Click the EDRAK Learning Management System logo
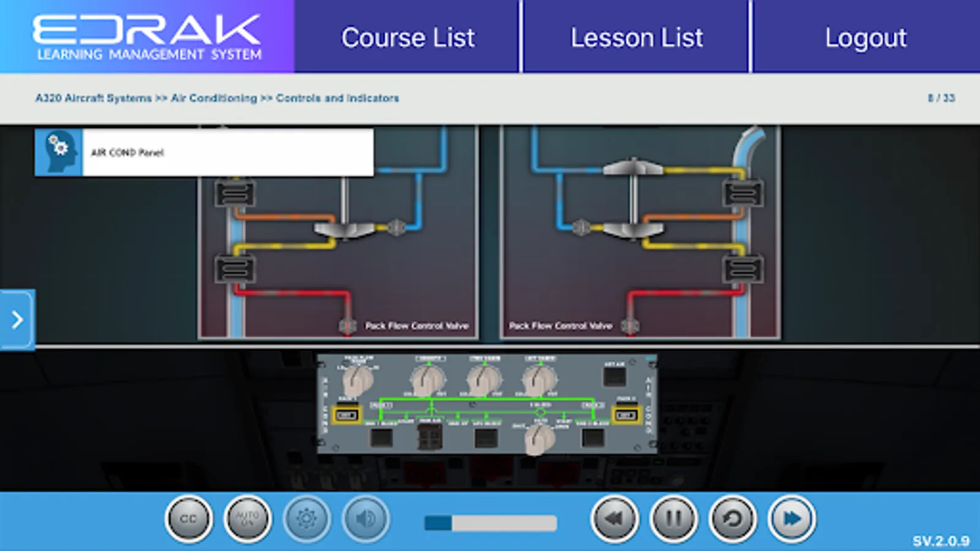The image size is (980, 551). tap(147, 37)
